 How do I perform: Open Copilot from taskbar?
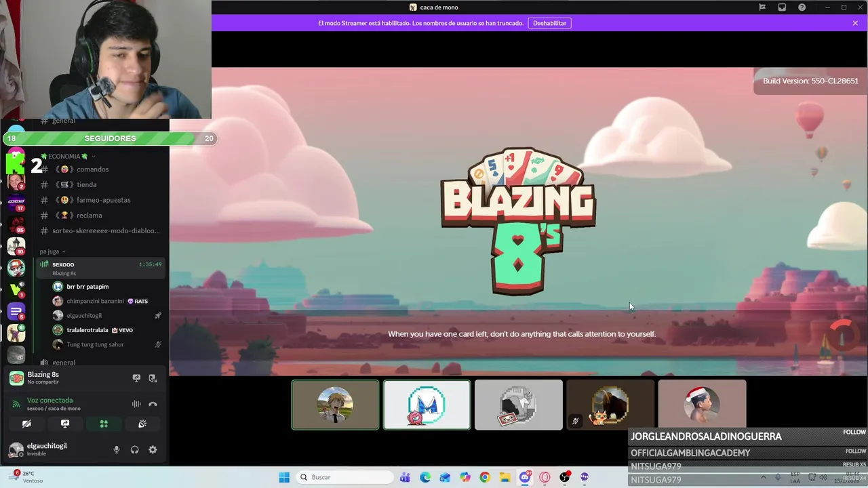coord(465,477)
